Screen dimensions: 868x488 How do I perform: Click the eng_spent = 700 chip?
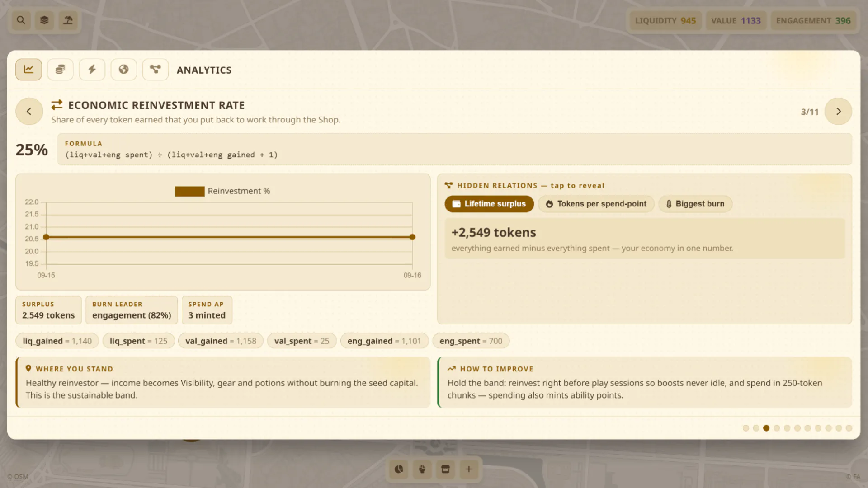(471, 341)
